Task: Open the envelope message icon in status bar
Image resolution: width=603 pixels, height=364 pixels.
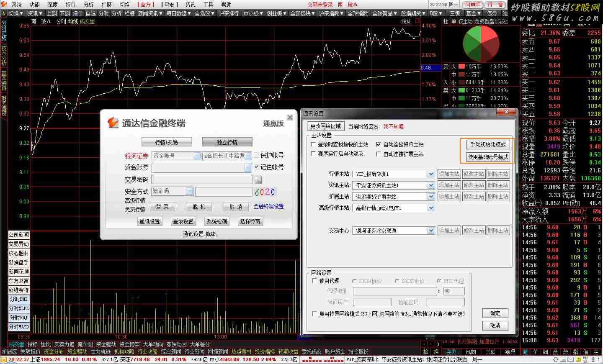Action: click(x=570, y=360)
